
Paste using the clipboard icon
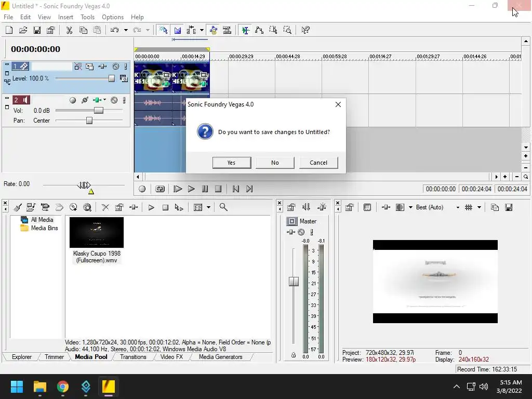[97, 30]
